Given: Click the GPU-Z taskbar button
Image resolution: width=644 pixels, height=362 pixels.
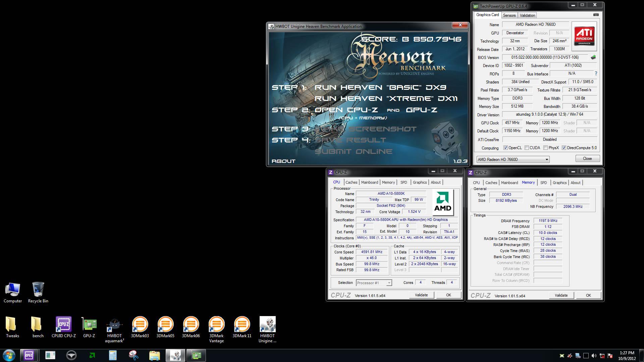Looking at the screenshot, I should tap(196, 355).
